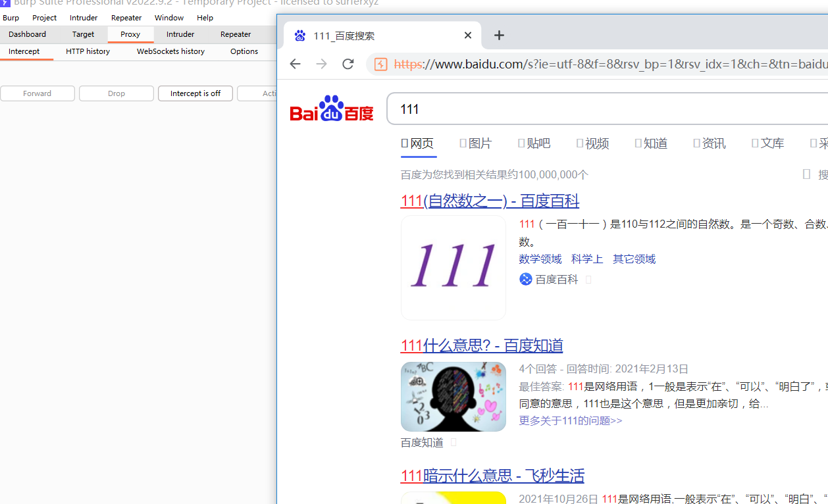
Task: Click the 百度知道 source label
Action: tap(422, 443)
